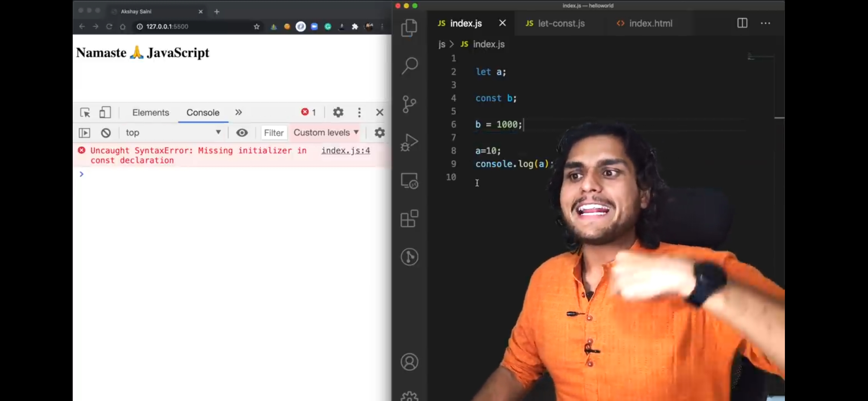Toggle the device toolbar in DevTools
The width and height of the screenshot is (868, 401).
point(105,113)
